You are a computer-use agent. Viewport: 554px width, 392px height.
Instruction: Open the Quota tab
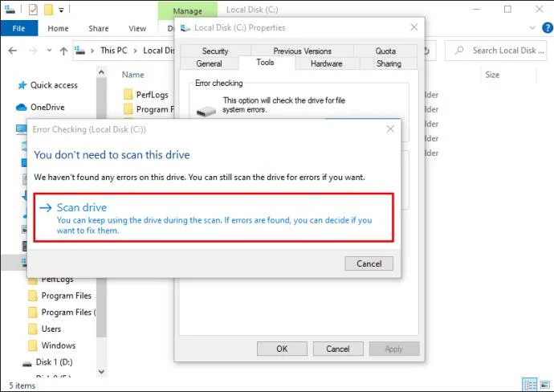coord(385,51)
